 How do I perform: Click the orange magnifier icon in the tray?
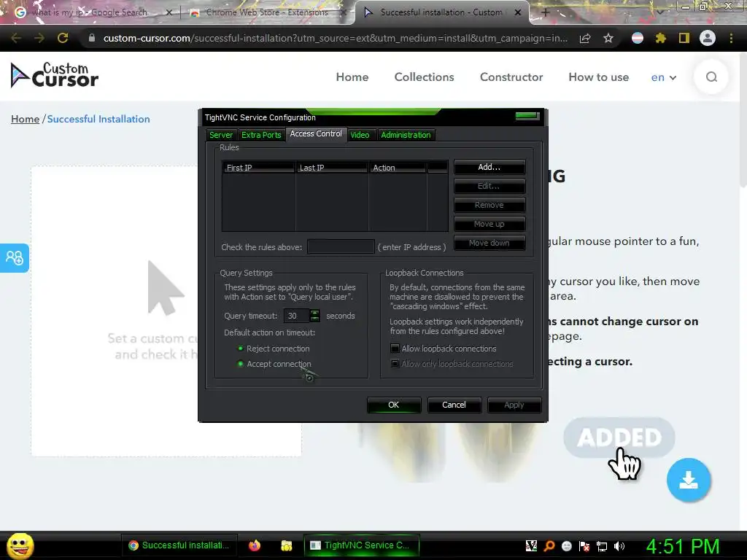549,545
